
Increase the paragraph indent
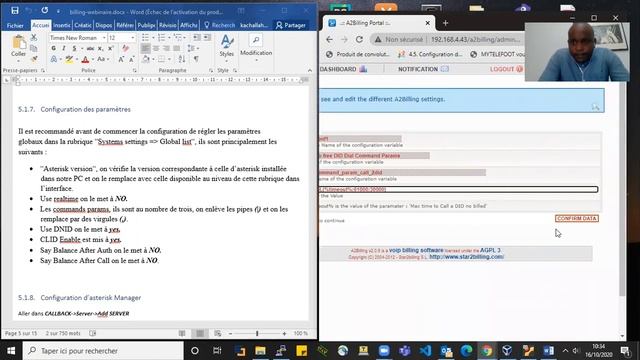pos(207,38)
